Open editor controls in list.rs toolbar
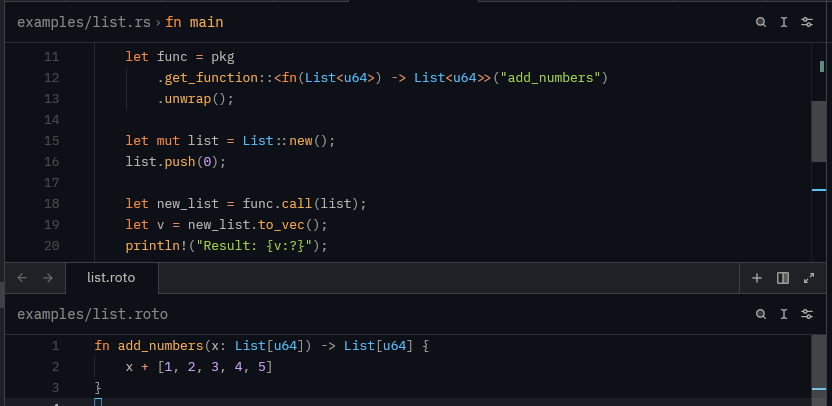Viewport: 832px width, 406px height. tap(807, 22)
